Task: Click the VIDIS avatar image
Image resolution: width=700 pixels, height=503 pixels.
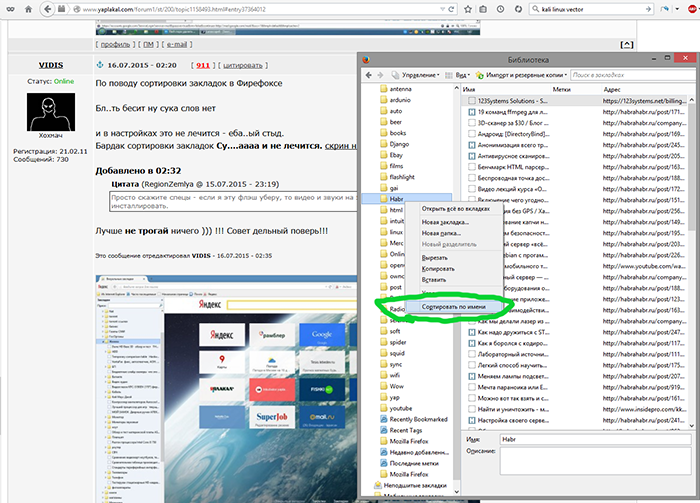Action: (51, 112)
